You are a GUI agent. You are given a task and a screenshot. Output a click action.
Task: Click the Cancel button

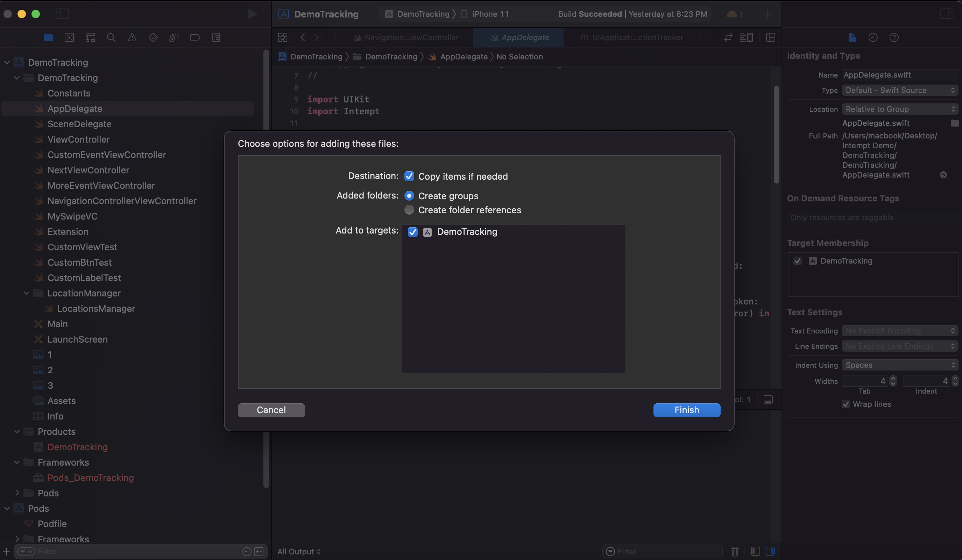click(271, 410)
